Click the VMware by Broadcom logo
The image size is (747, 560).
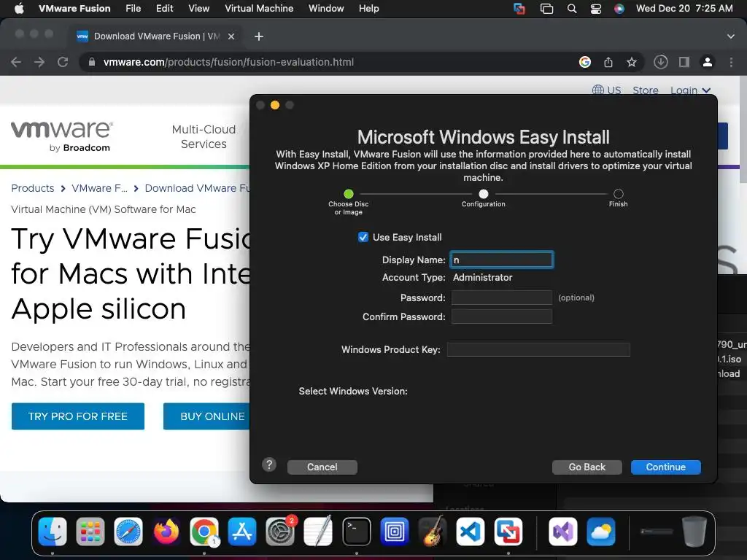point(62,136)
